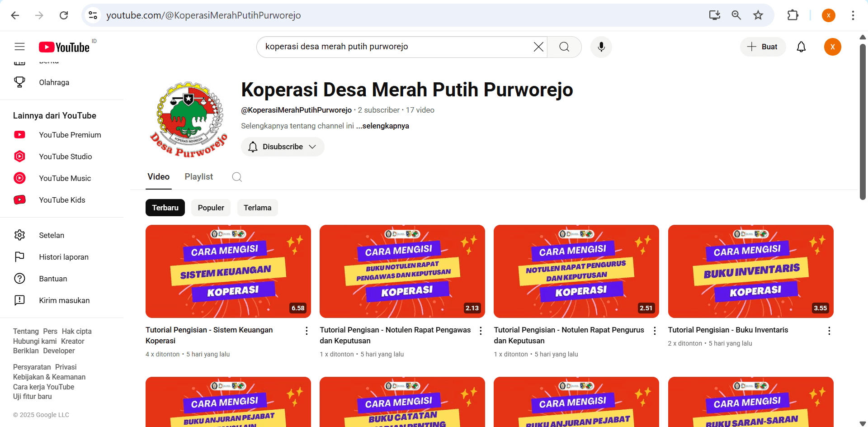Image resolution: width=868 pixels, height=427 pixels.
Task: Open Cara kerja YouTube link
Action: pos(43,387)
